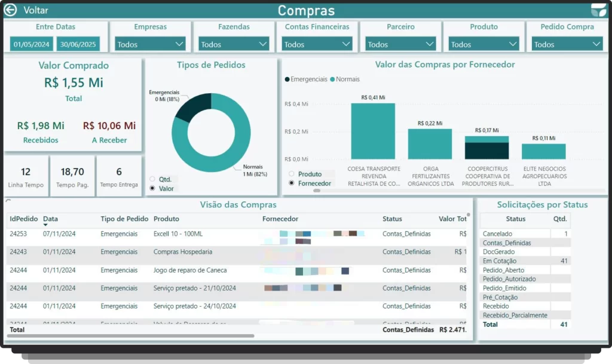
Task: Click the Fornecedor column header
Action: coord(280,219)
